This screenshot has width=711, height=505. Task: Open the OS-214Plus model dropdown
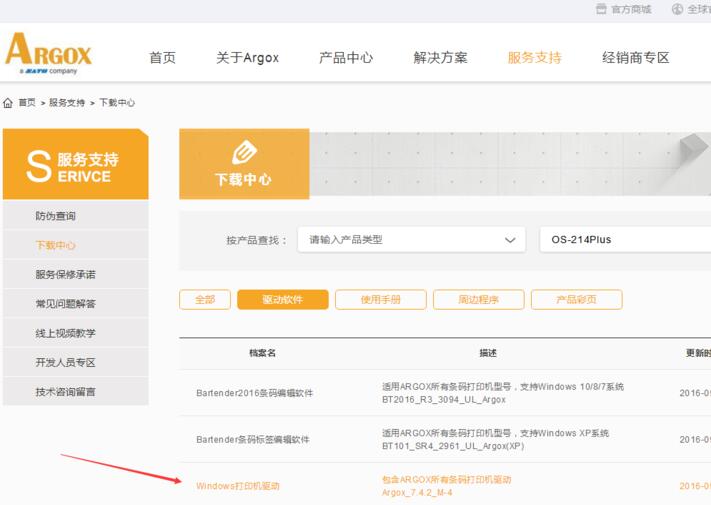click(625, 239)
